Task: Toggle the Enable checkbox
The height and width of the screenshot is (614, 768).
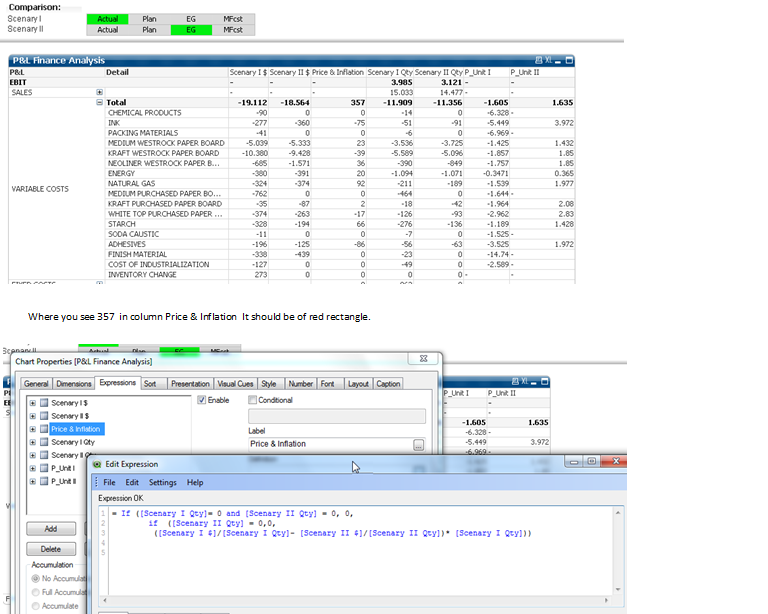Action: [x=202, y=400]
